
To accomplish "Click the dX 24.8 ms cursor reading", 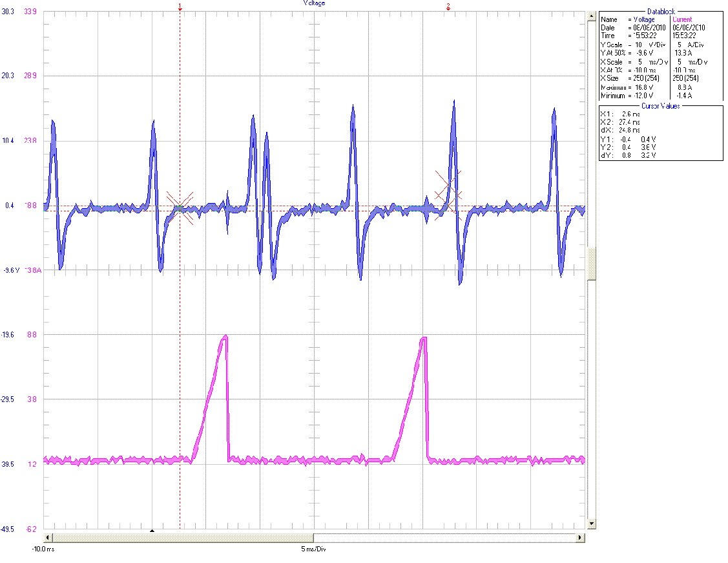I will click(629, 130).
